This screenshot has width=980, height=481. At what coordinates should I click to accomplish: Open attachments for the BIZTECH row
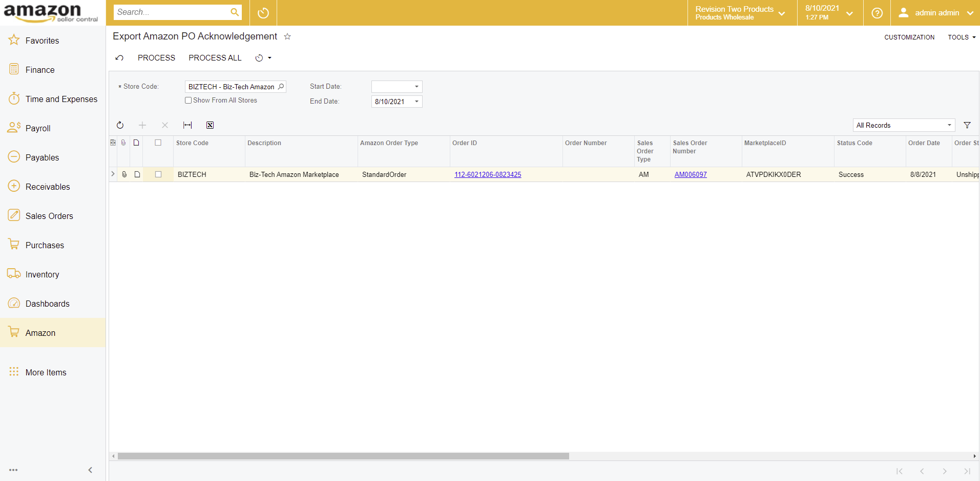124,174
